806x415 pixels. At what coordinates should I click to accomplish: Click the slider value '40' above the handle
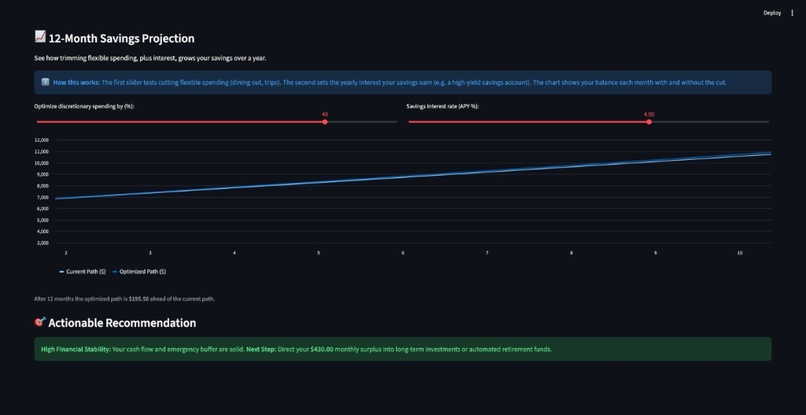[325, 114]
